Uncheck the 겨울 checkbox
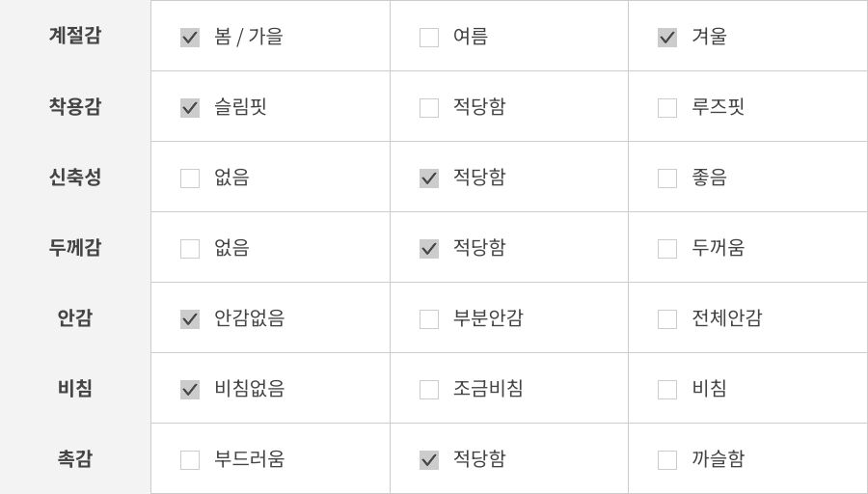Viewport: 868px width, 494px height. 667,38
